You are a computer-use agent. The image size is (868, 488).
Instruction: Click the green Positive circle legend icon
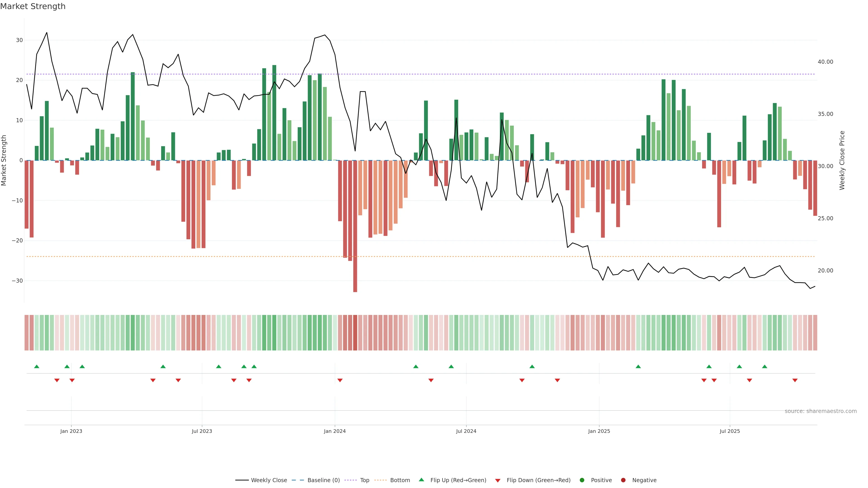click(x=582, y=480)
